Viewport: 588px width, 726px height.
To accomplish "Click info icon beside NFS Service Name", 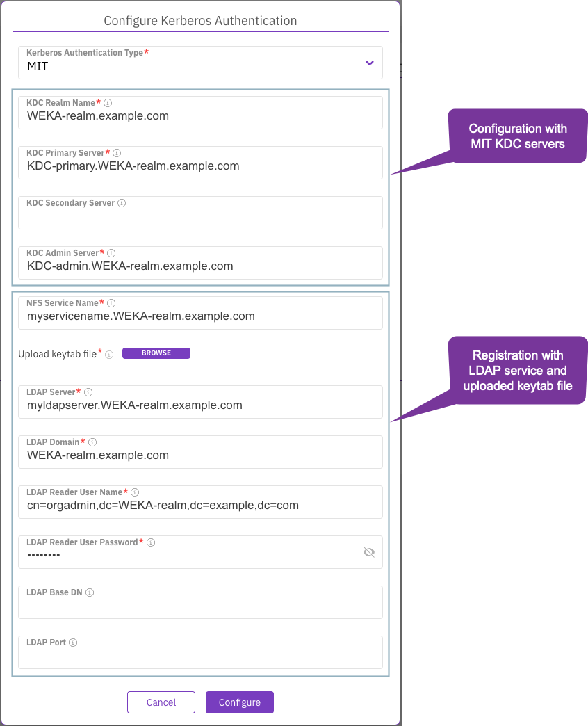I will point(111,303).
